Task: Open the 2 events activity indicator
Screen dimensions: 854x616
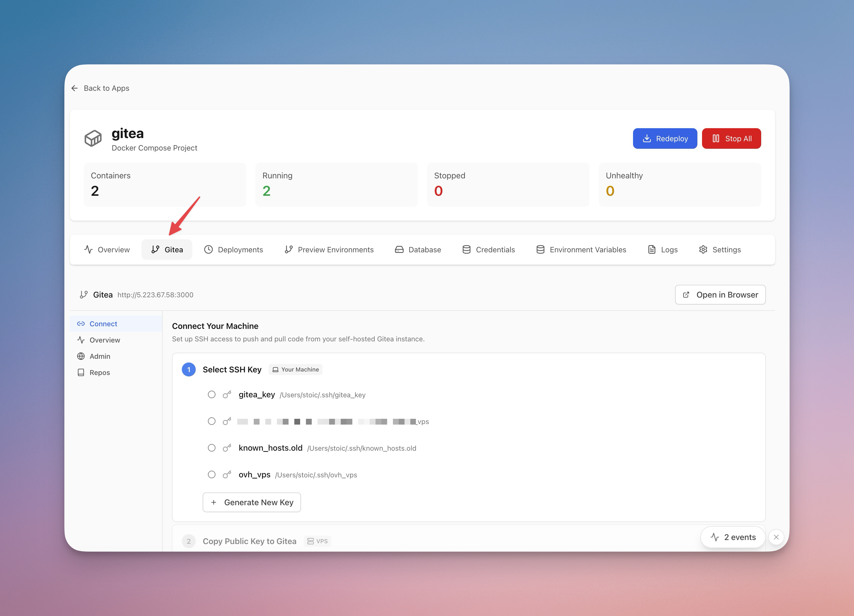Action: pos(733,537)
